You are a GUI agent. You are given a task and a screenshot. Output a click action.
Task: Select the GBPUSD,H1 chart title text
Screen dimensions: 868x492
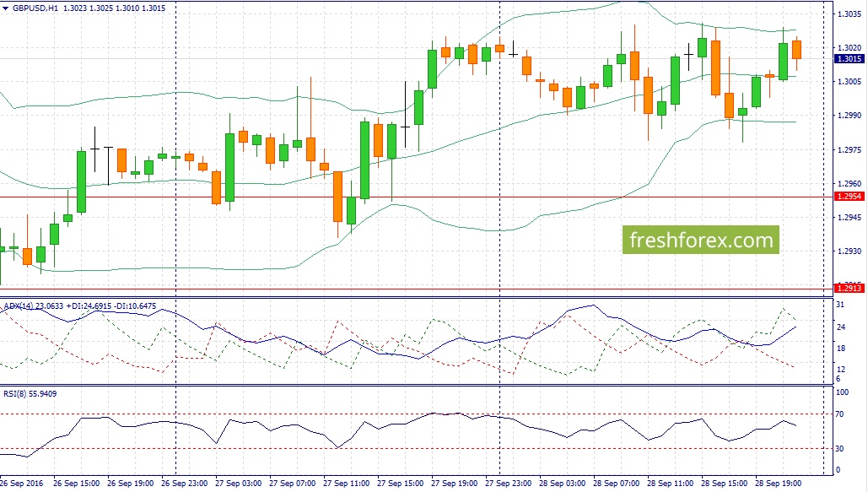point(35,8)
